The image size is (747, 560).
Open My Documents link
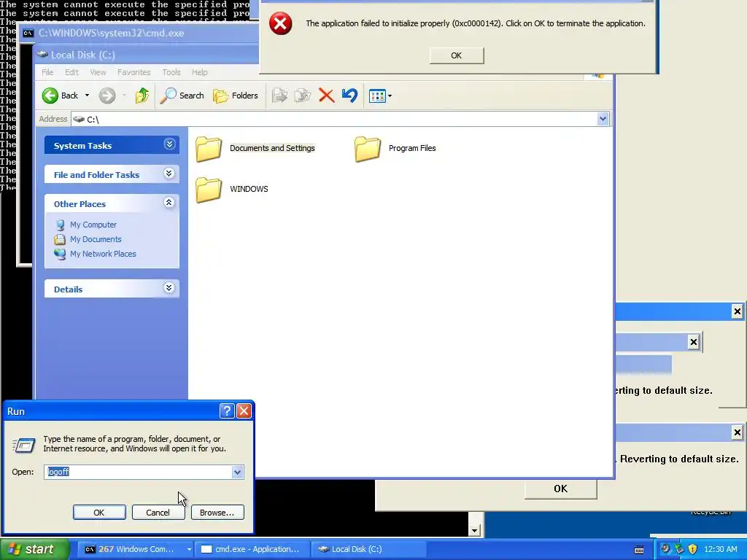tap(96, 239)
